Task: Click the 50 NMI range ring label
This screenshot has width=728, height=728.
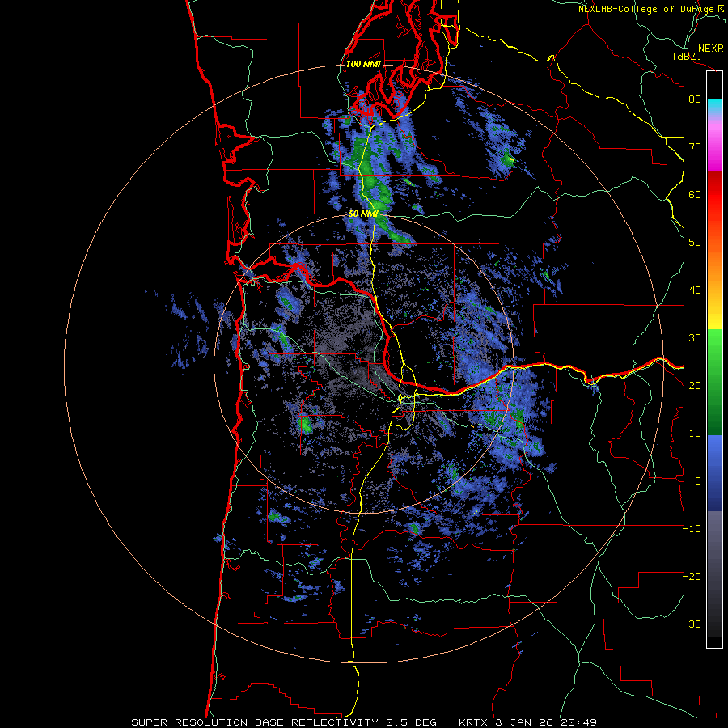Action: click(363, 214)
